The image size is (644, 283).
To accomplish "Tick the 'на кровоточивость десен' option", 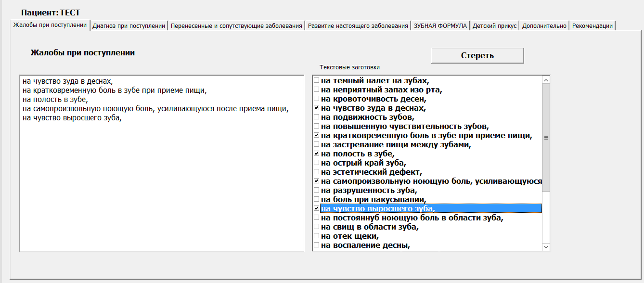I will (x=316, y=99).
